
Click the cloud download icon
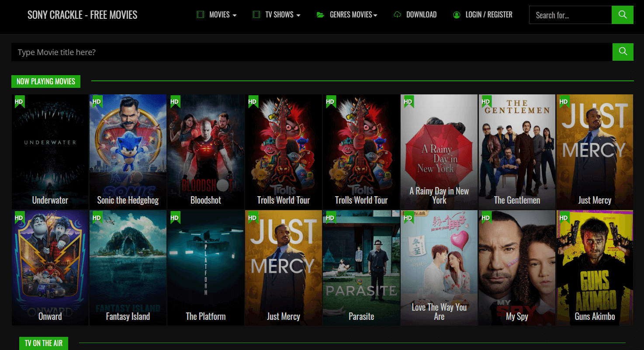point(397,15)
